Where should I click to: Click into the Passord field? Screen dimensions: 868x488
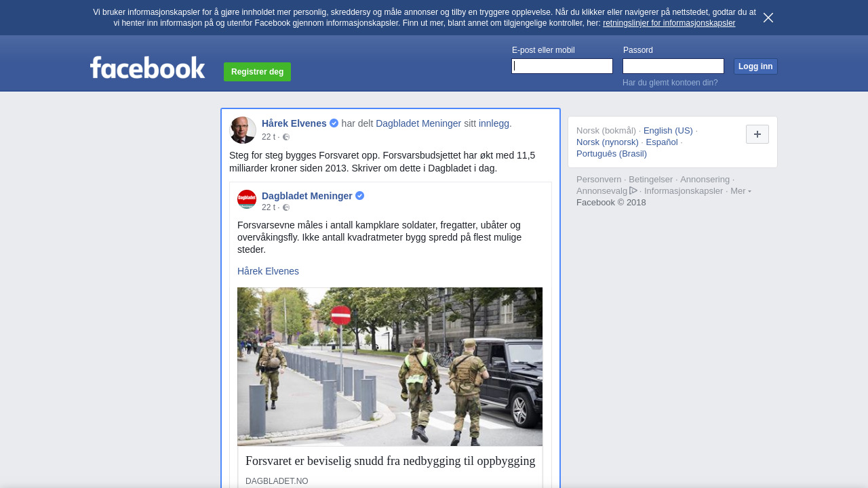[673, 66]
